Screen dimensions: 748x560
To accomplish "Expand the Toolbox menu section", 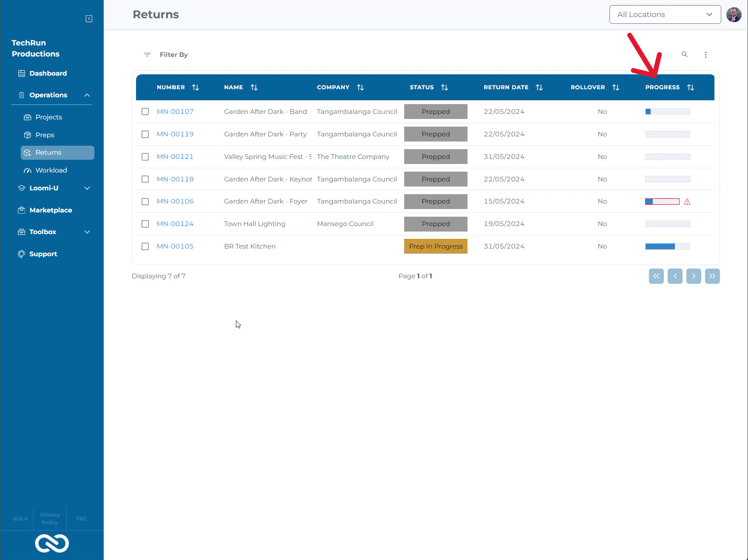I will tap(87, 232).
